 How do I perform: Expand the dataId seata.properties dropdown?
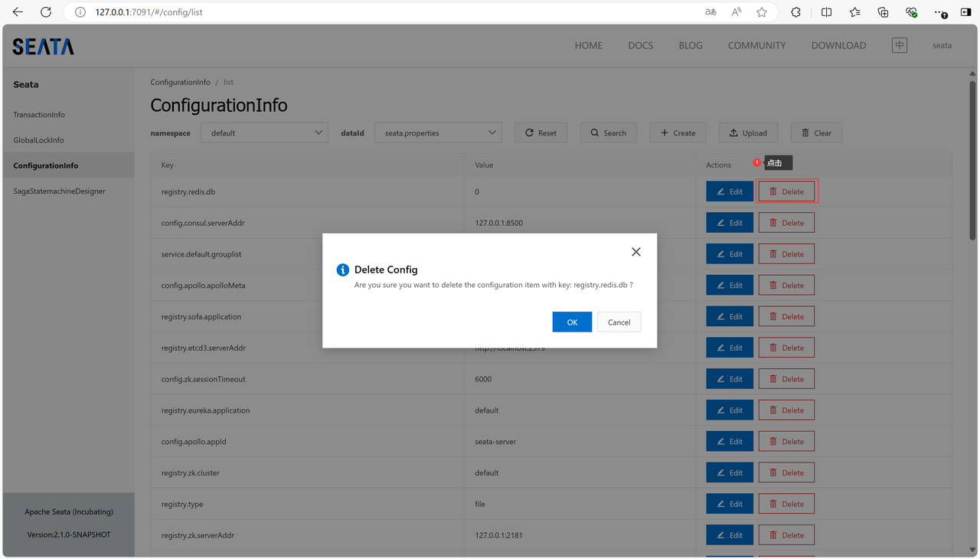click(x=438, y=132)
